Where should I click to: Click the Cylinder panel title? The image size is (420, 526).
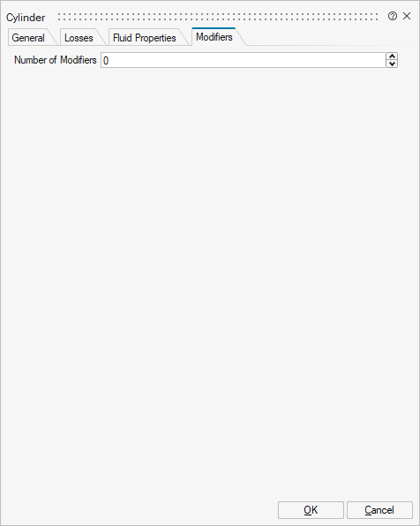point(26,18)
